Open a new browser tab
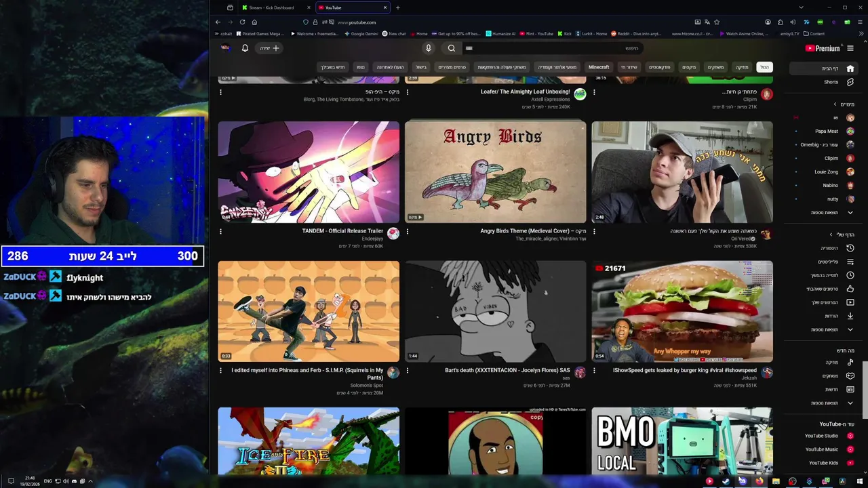868x488 pixels. [397, 7]
